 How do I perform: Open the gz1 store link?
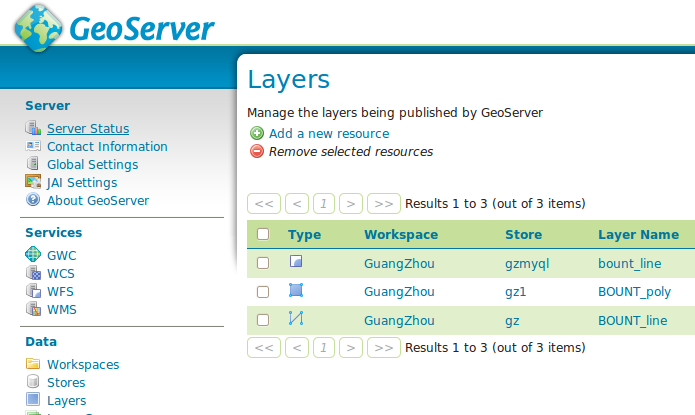[515, 292]
